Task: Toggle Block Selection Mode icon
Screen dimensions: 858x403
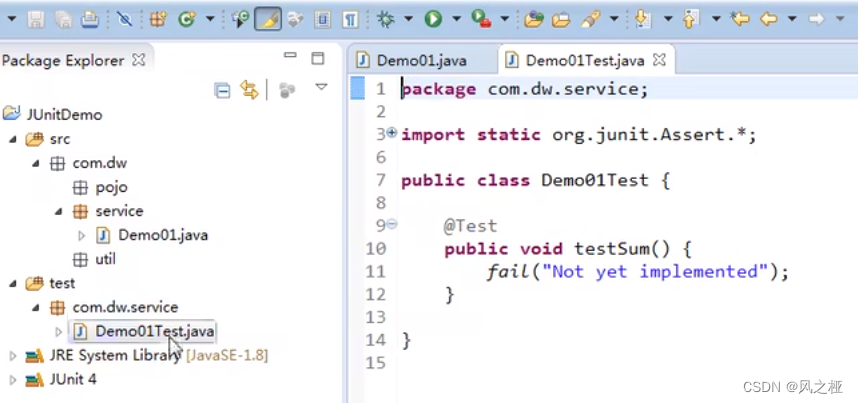Action: [x=323, y=20]
